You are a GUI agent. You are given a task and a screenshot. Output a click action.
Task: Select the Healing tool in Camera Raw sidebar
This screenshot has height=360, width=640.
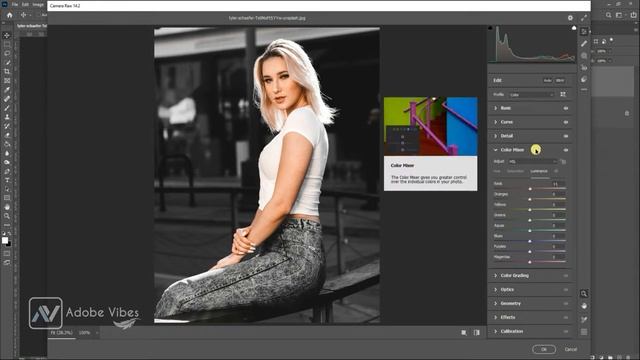tap(584, 43)
